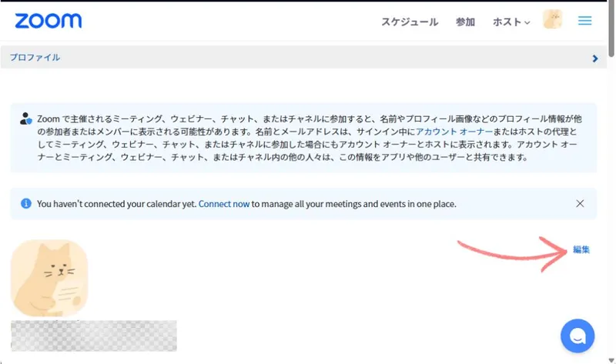Image resolution: width=616 pixels, height=364 pixels.
Task: Click the info icon in calendar banner
Action: [25, 204]
